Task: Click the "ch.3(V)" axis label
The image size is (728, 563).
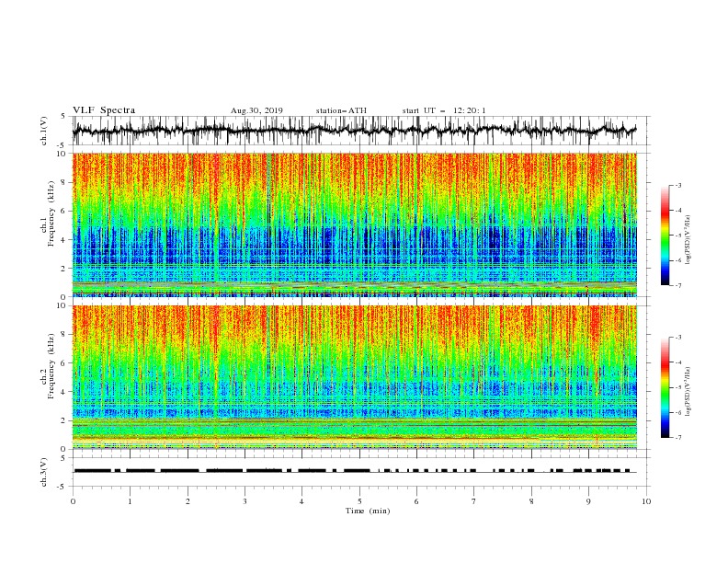Action: pos(44,472)
